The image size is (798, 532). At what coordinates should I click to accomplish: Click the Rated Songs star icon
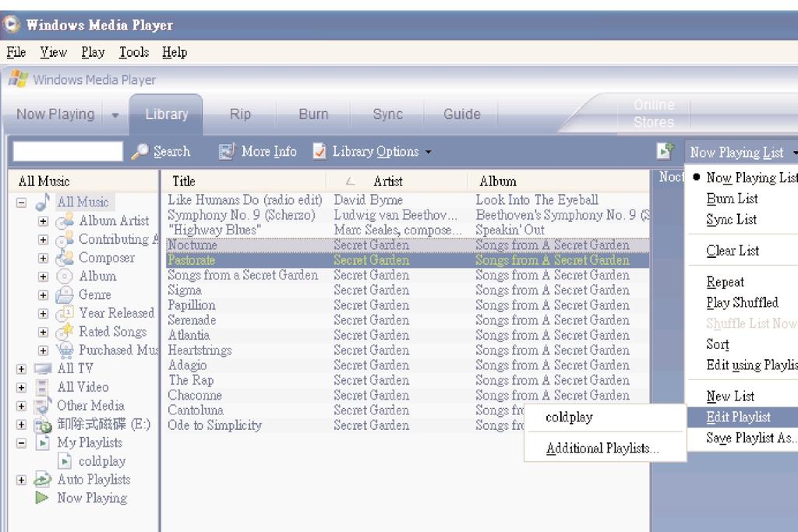65,332
